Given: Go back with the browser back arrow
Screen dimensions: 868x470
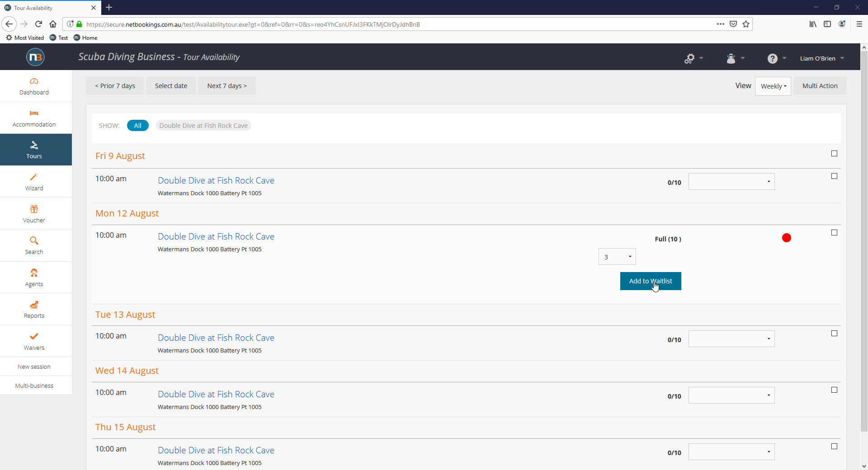Looking at the screenshot, I should tap(9, 24).
